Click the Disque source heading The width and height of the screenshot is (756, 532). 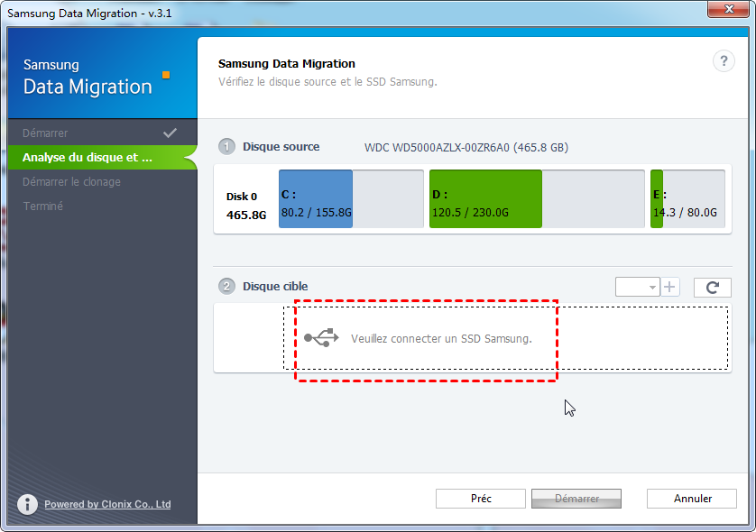tap(281, 146)
